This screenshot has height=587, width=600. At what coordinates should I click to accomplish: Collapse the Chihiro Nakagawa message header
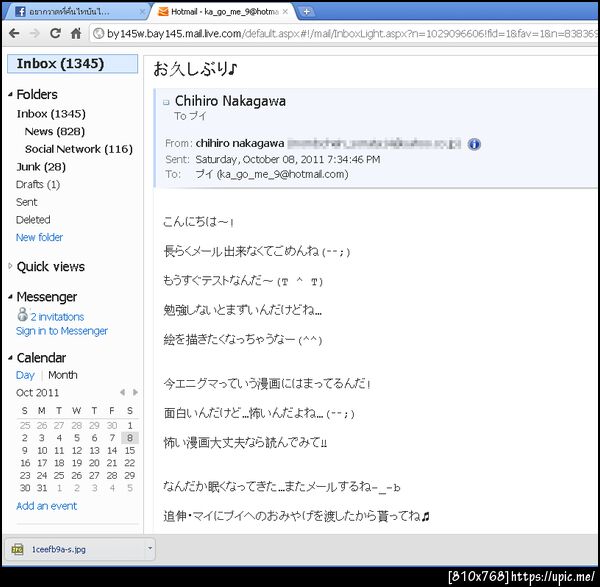(x=166, y=102)
